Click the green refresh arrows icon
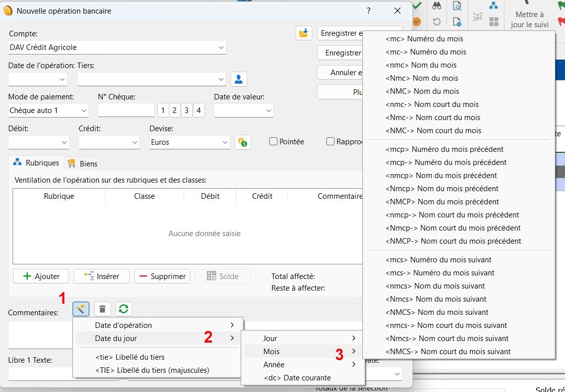The image size is (565, 392). pyautogui.click(x=124, y=309)
